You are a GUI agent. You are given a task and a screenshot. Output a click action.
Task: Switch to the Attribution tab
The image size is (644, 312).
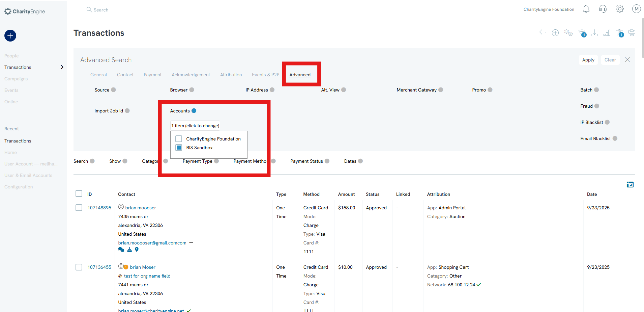pyautogui.click(x=231, y=75)
